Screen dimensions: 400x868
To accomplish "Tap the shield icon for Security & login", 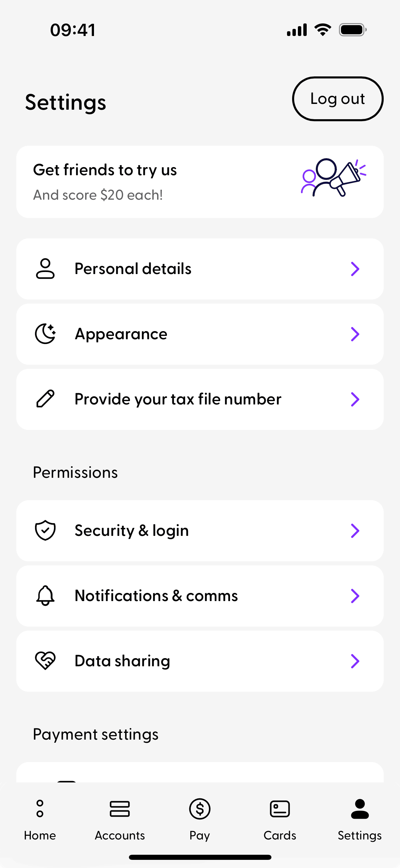I will [45, 530].
